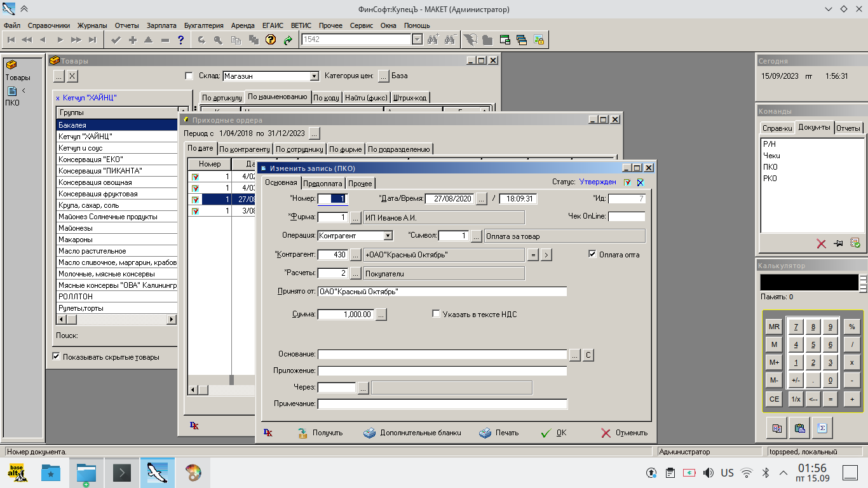Toggle the Оплата опта checkbox

pos(593,255)
